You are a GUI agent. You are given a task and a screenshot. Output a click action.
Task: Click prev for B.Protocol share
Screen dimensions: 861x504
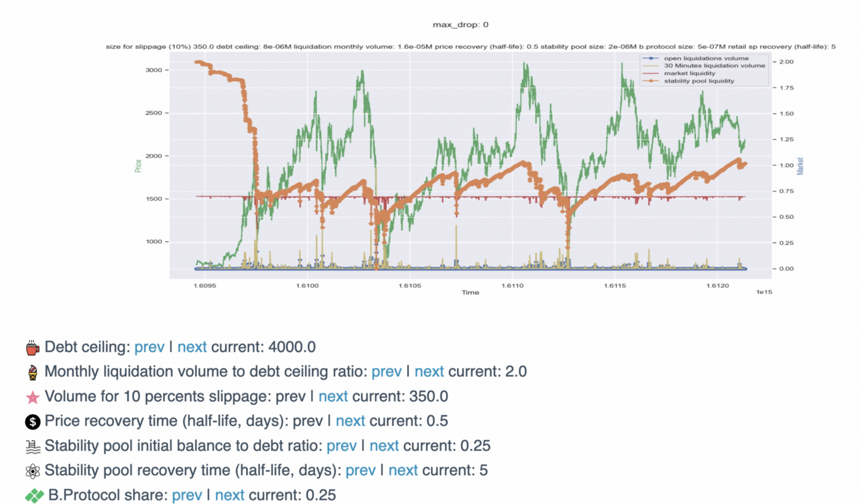(x=188, y=494)
